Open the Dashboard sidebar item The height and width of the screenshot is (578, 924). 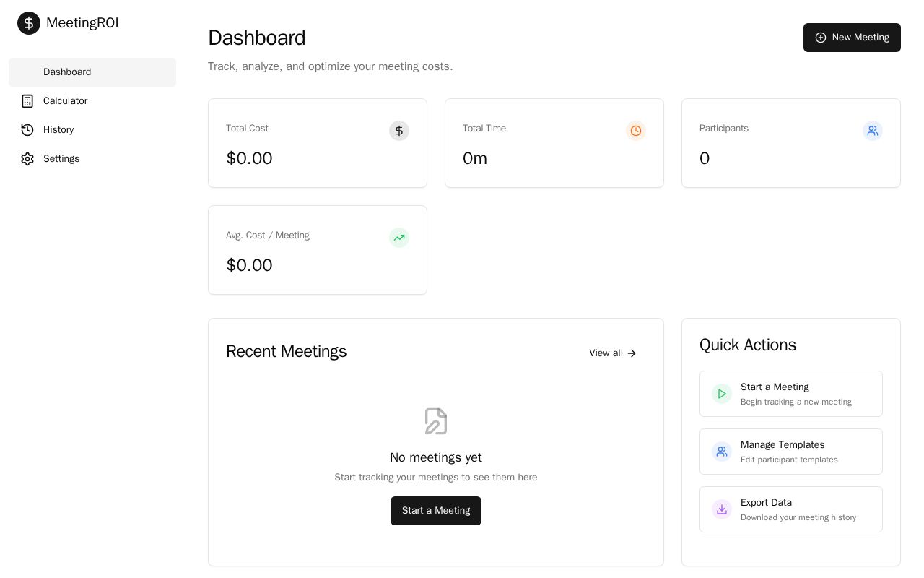92,72
